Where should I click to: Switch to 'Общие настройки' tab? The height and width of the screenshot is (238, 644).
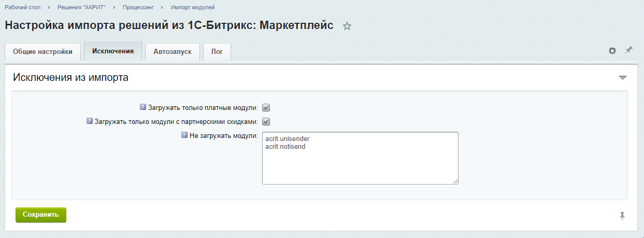coord(43,52)
